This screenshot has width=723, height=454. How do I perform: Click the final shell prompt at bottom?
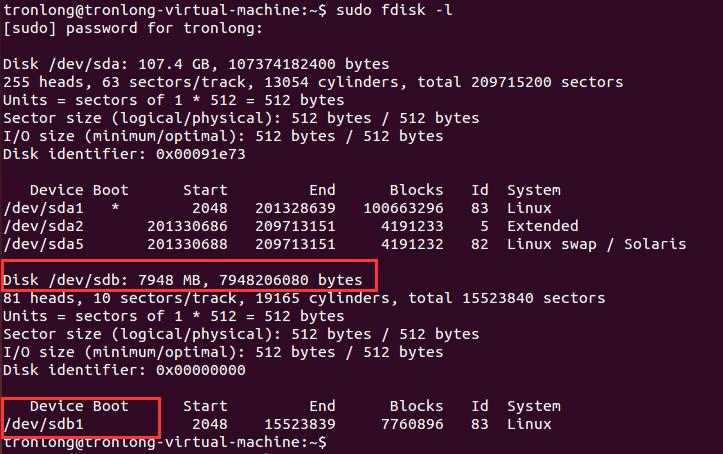tap(165, 442)
